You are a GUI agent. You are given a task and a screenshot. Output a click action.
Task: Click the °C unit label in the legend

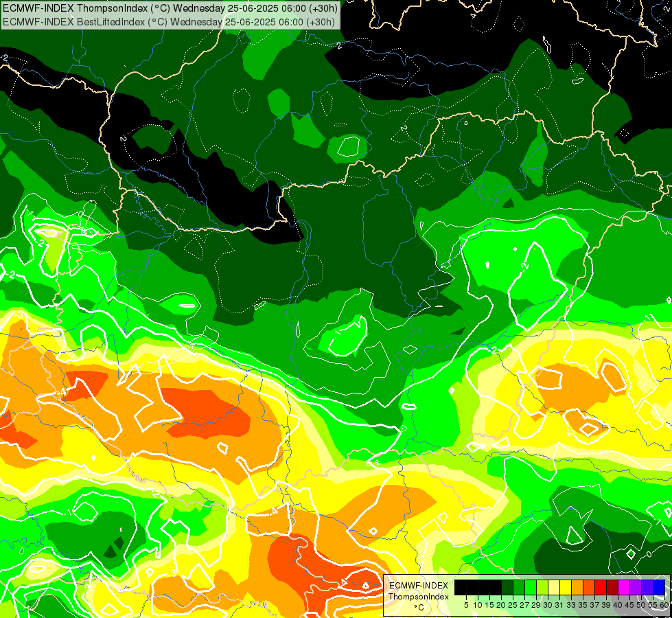pyautogui.click(x=419, y=607)
